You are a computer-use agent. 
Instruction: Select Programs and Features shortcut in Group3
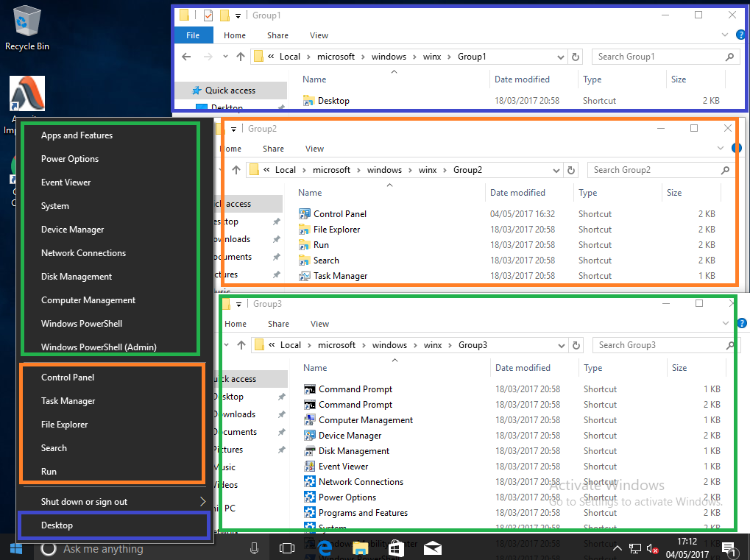[363, 513]
